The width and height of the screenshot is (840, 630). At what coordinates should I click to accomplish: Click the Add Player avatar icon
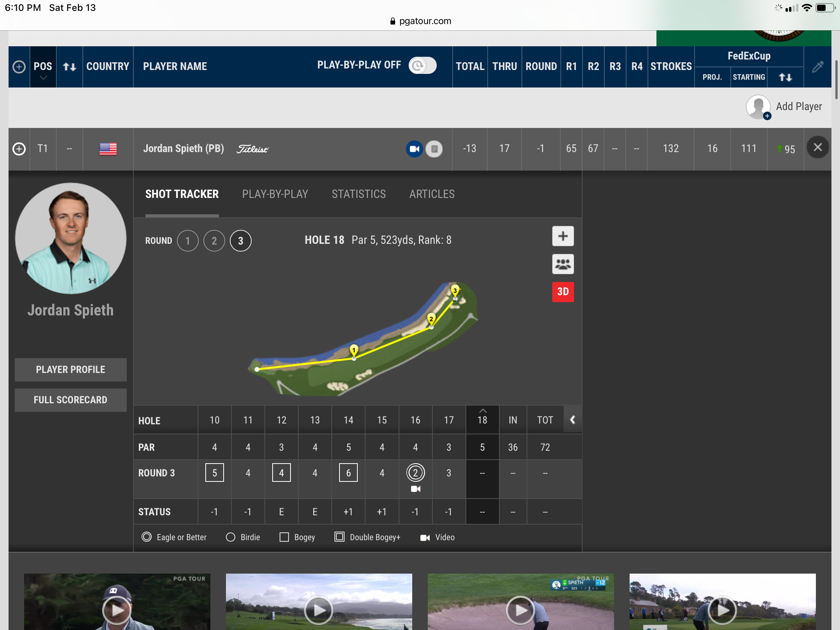pyautogui.click(x=758, y=107)
